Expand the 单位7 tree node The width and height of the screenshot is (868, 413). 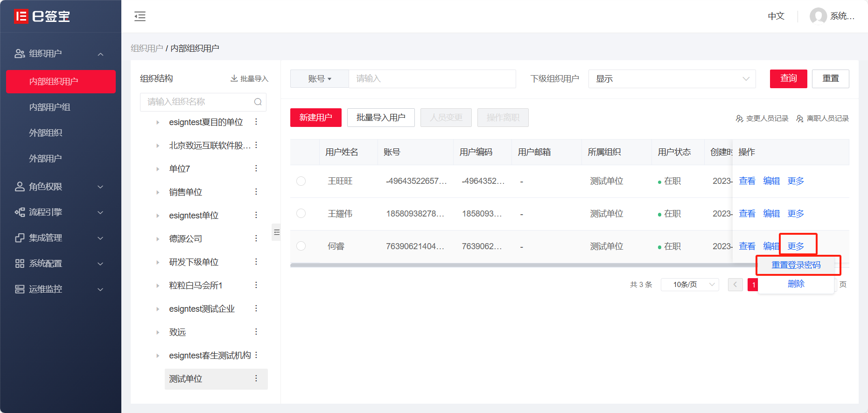[158, 169]
